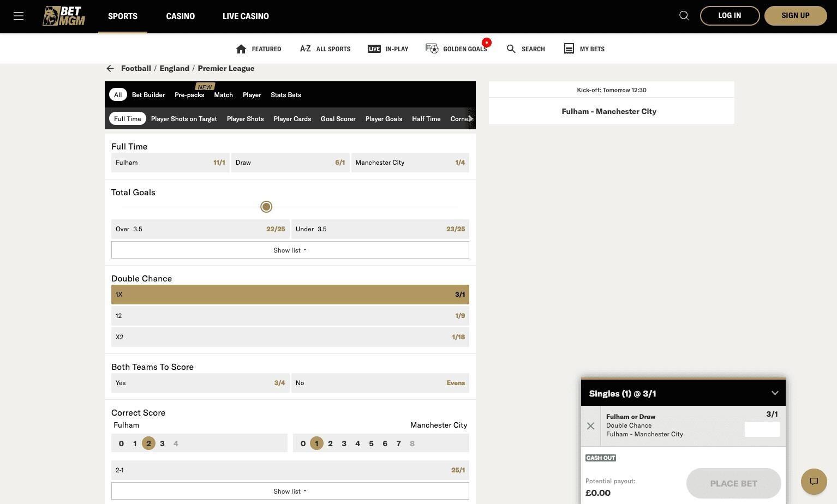Click the Place Bet button
The image size is (837, 504).
[734, 483]
